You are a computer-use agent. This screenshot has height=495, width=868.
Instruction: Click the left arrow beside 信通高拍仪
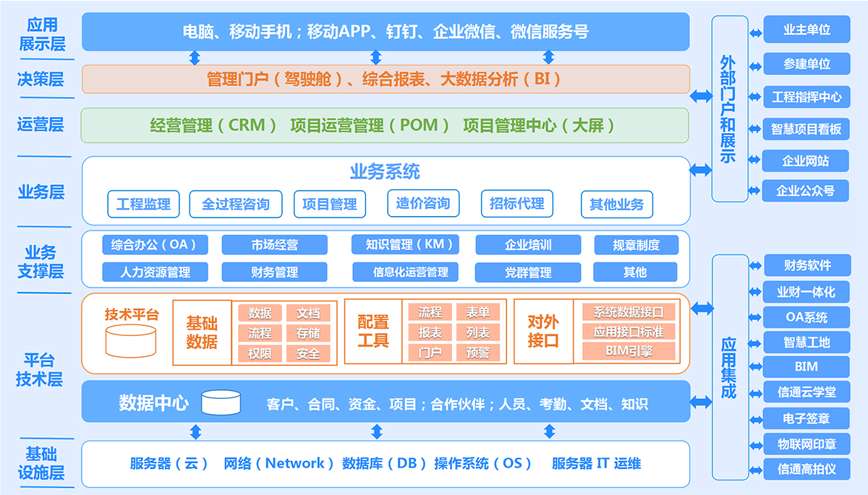756,469
